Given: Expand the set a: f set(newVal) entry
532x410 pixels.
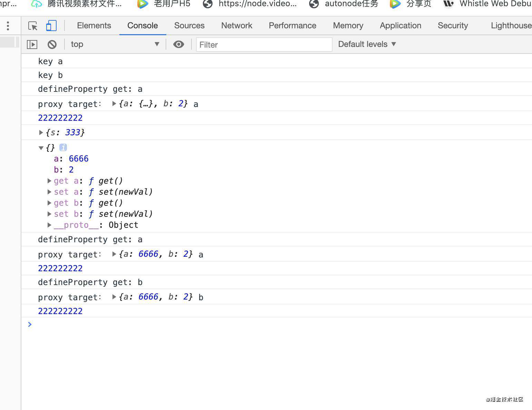Looking at the screenshot, I should pyautogui.click(x=49, y=192).
